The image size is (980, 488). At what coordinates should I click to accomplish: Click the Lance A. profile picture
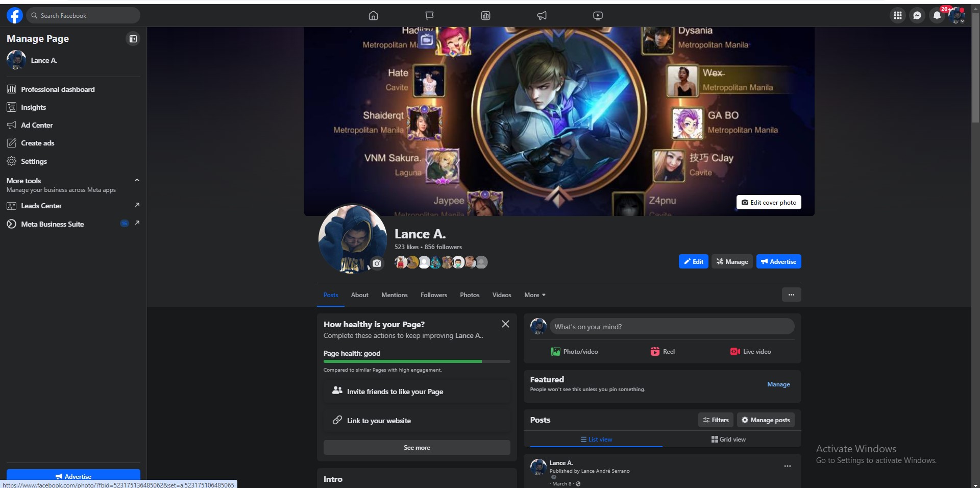(x=353, y=239)
